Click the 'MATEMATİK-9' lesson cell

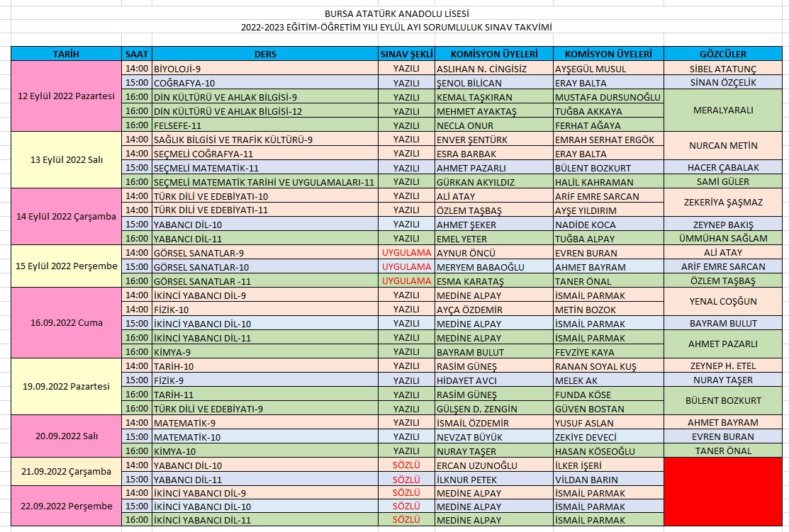click(x=265, y=423)
